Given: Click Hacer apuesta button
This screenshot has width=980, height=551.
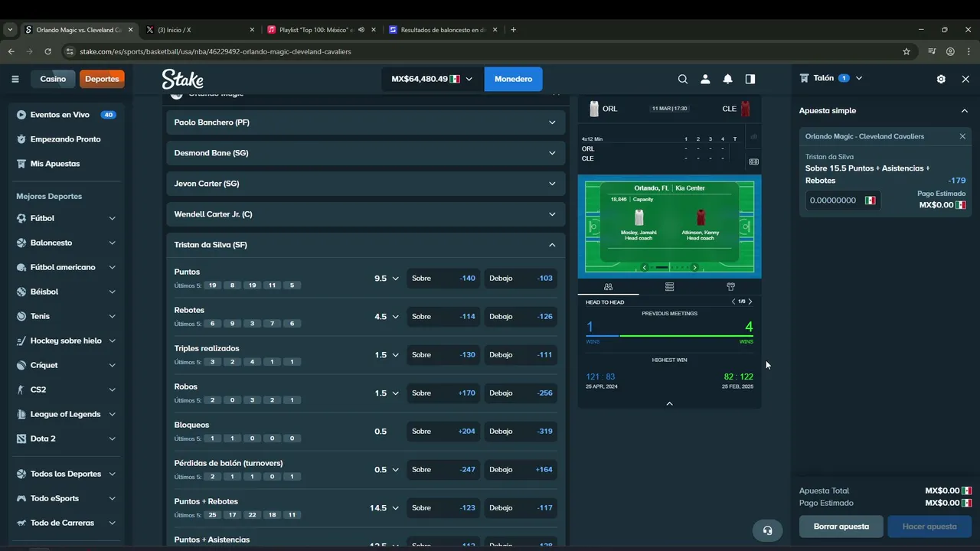Looking at the screenshot, I should click(x=929, y=527).
